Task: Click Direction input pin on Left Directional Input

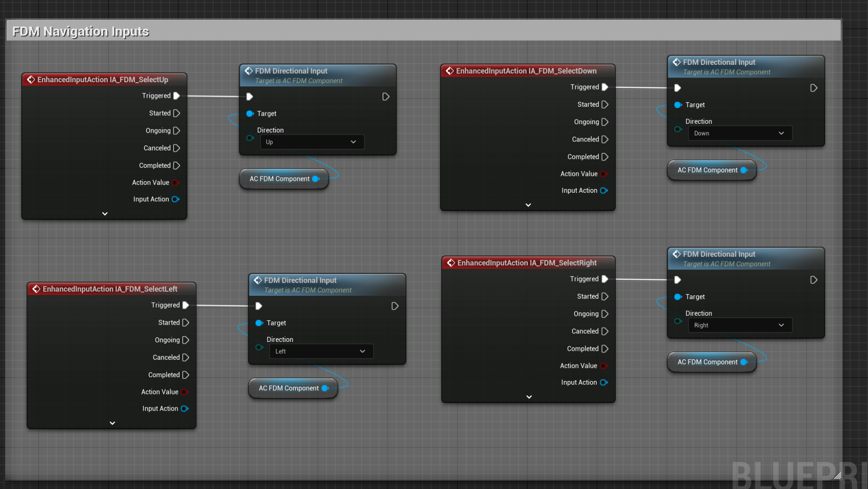Action: [x=259, y=347]
